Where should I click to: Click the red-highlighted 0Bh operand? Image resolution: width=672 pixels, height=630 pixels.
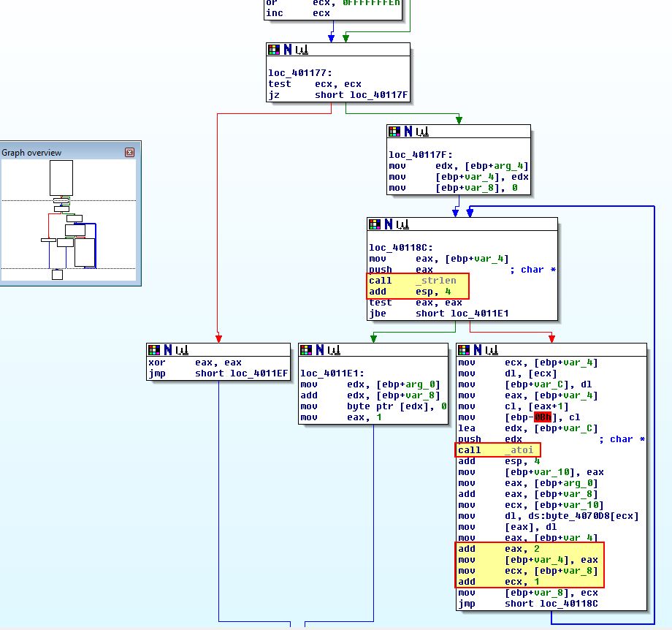point(543,417)
